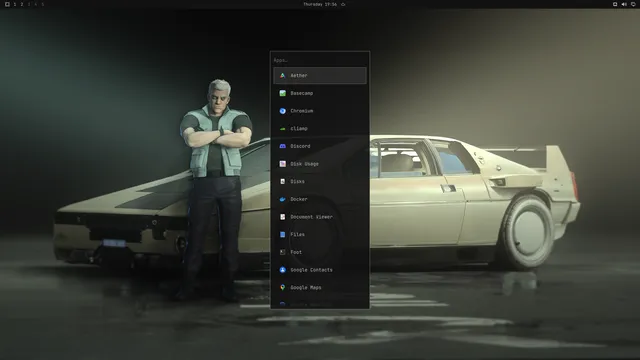Switch to workspace 3 in top bar
This screenshot has height=360, width=640.
coord(29,4)
